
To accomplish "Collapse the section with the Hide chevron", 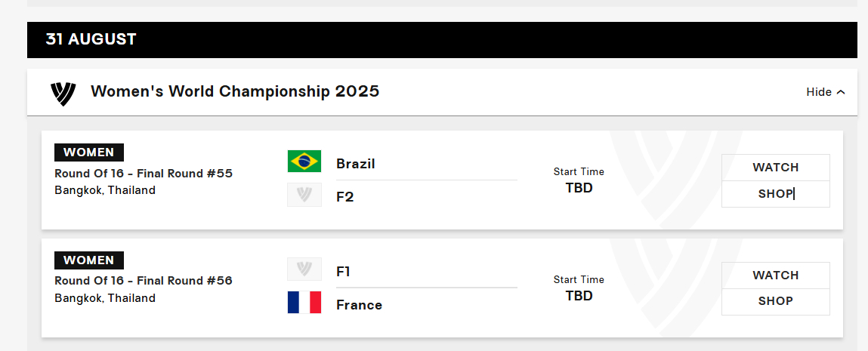I will click(x=826, y=92).
